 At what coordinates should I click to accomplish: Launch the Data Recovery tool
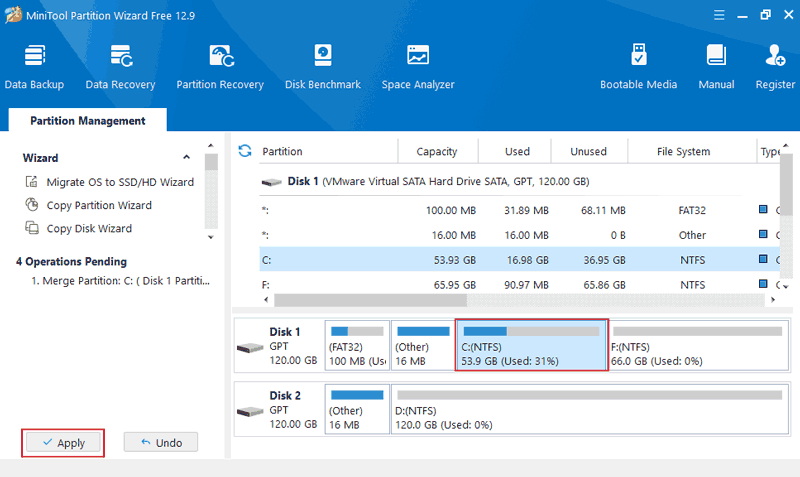(x=120, y=66)
